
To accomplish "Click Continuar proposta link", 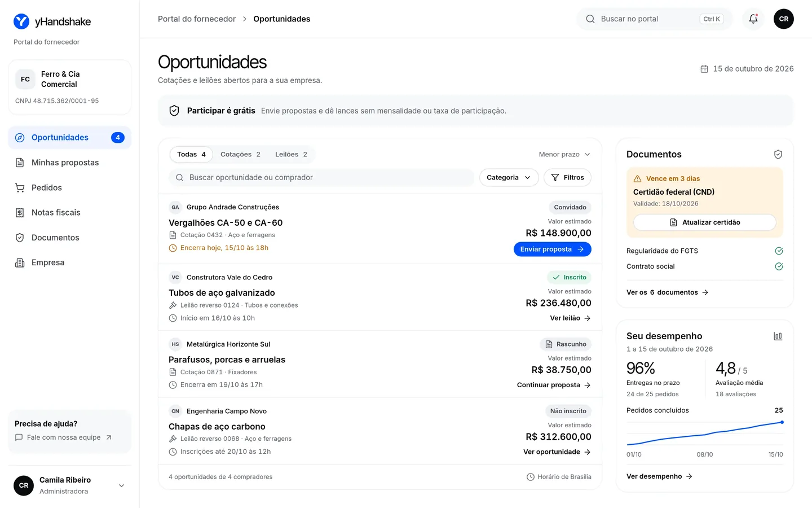I will [x=554, y=385].
